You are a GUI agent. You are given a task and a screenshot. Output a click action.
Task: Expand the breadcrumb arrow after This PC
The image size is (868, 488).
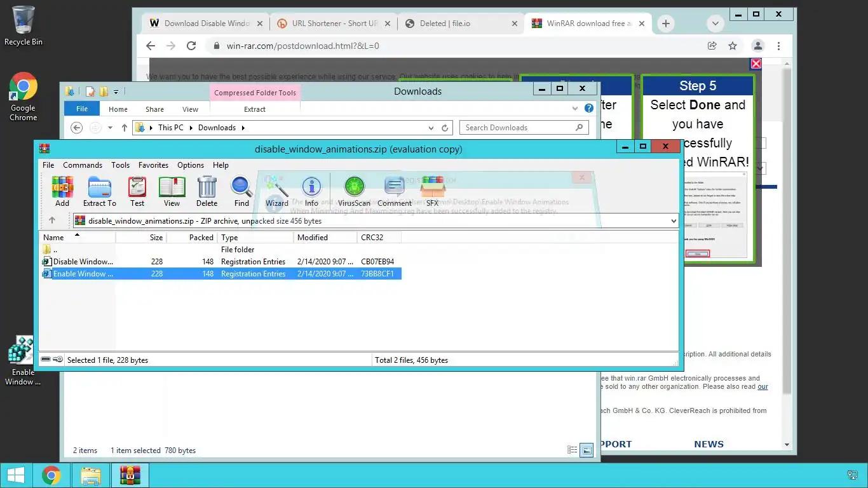click(191, 128)
